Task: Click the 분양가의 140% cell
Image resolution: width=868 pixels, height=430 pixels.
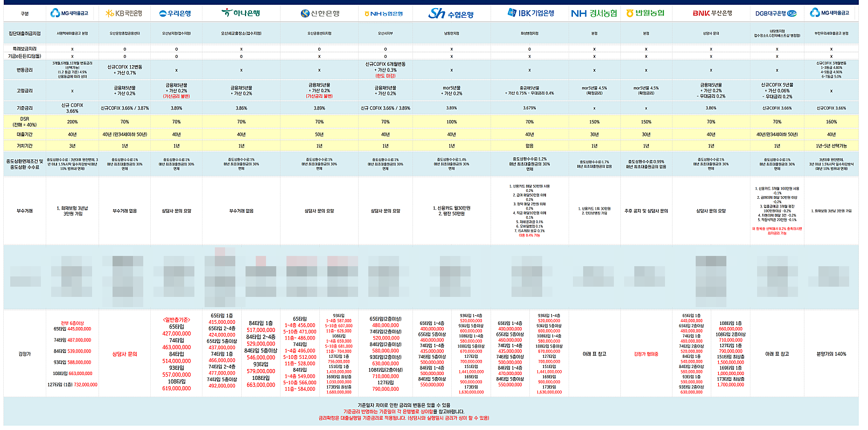Action: 831,354
